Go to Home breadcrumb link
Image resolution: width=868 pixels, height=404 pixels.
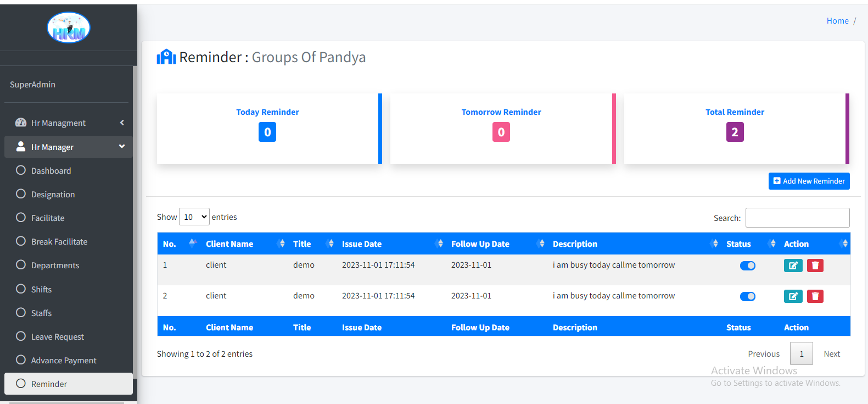pos(837,21)
